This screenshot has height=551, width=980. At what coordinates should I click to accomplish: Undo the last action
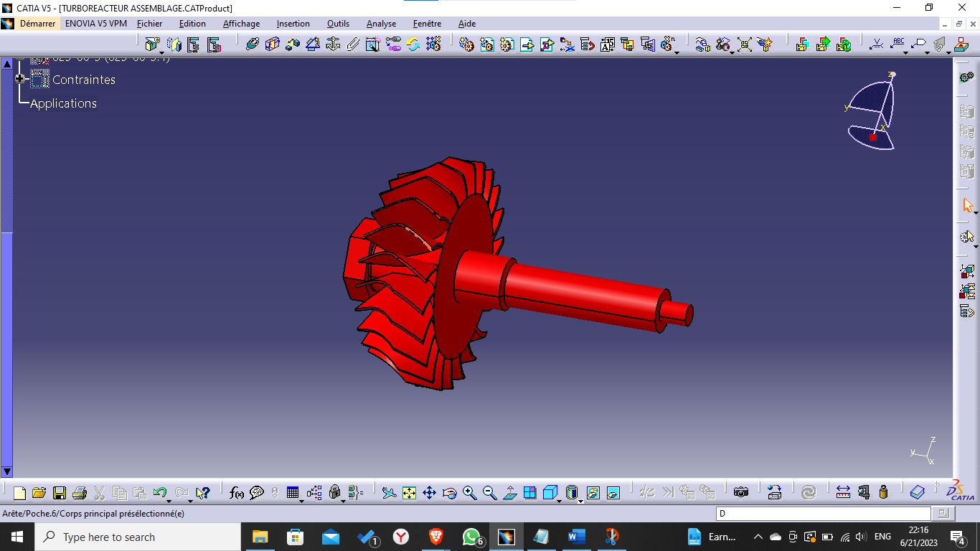pyautogui.click(x=159, y=493)
